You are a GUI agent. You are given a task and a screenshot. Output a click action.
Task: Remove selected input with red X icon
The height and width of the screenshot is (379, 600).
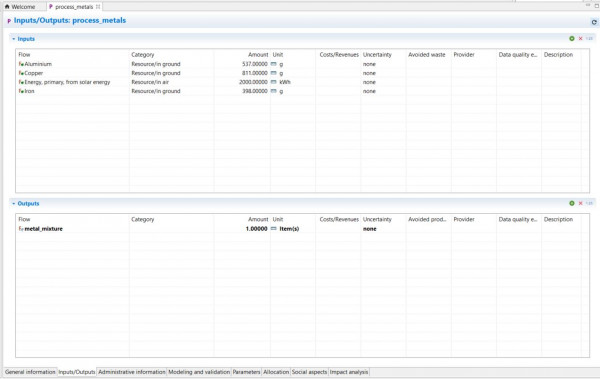point(580,39)
